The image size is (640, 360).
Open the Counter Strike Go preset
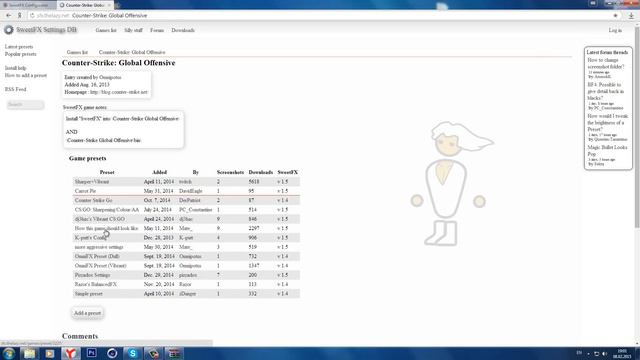[93, 200]
